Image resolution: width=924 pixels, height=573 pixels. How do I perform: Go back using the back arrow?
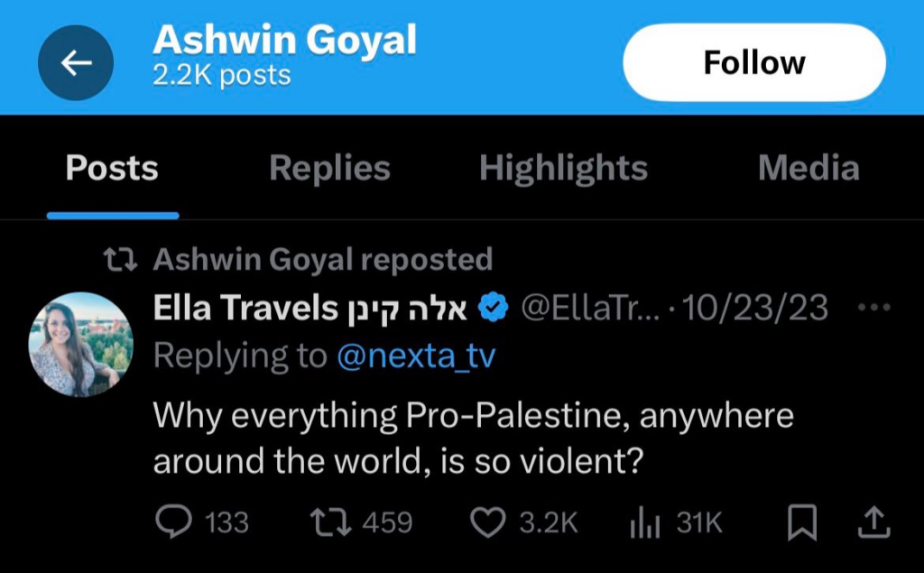[x=76, y=63]
